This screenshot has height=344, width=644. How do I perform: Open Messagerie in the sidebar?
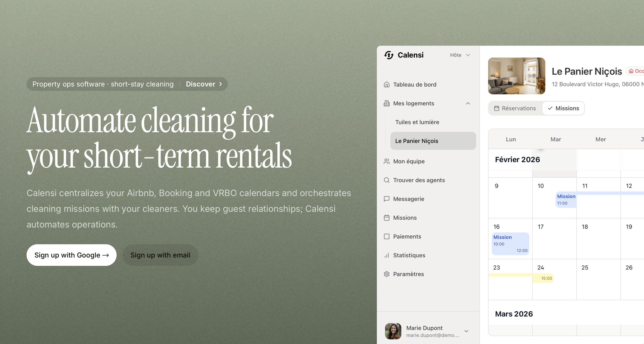pos(429,199)
